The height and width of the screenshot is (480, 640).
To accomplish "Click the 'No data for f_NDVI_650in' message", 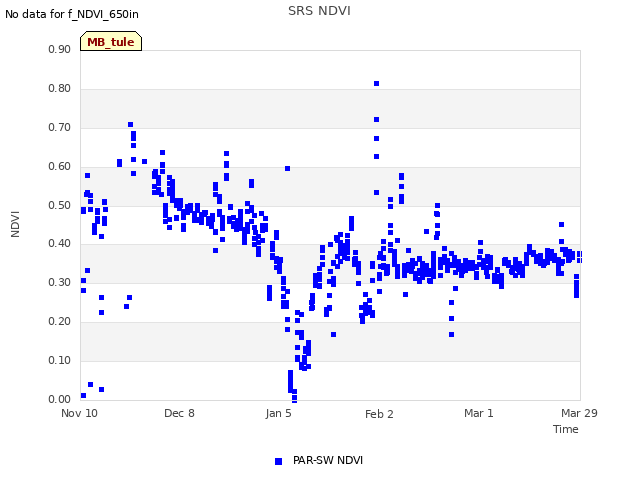I will point(72,14).
